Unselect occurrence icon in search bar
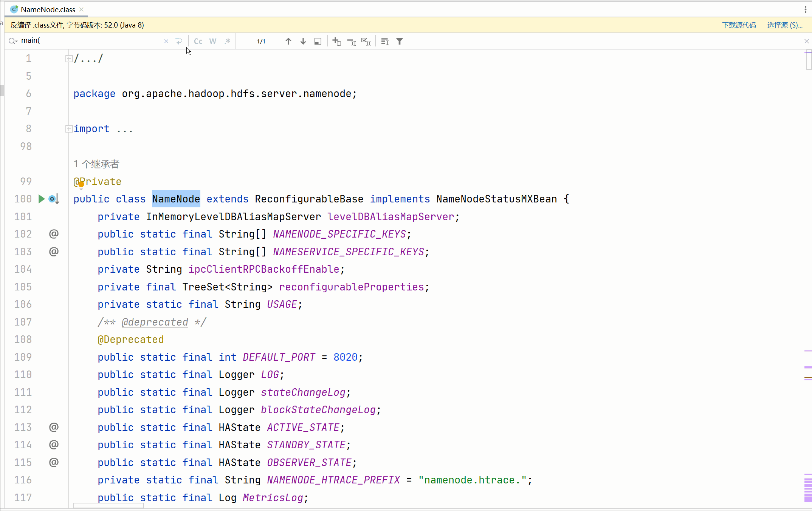Screen dimensions: 812x511 coord(351,41)
